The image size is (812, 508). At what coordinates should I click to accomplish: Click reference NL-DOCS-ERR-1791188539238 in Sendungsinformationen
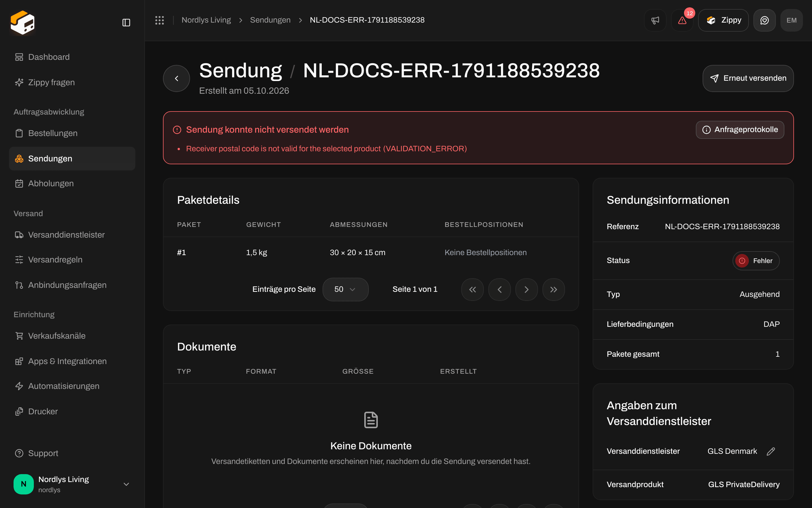click(x=722, y=226)
